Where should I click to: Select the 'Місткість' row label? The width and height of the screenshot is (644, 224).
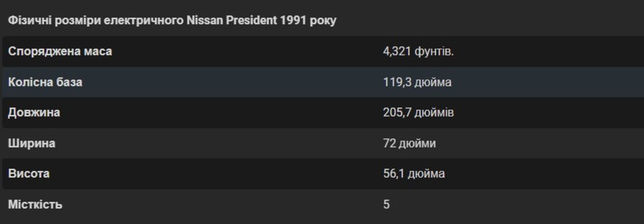click(x=35, y=205)
